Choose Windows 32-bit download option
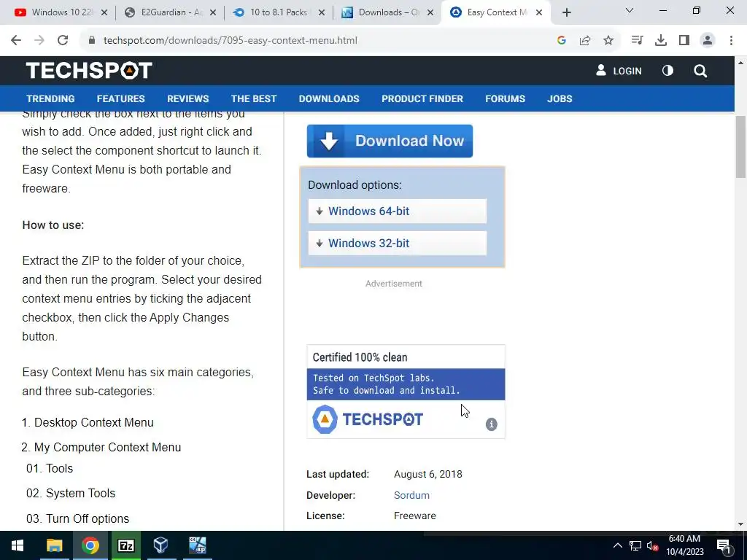 tap(398, 243)
